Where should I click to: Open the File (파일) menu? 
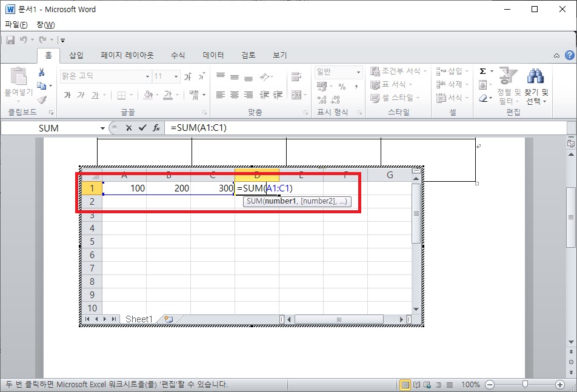pyautogui.click(x=16, y=25)
